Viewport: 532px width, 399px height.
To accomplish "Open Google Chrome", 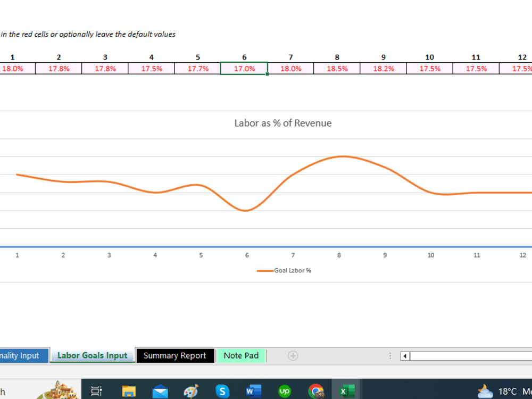I will pos(316,390).
